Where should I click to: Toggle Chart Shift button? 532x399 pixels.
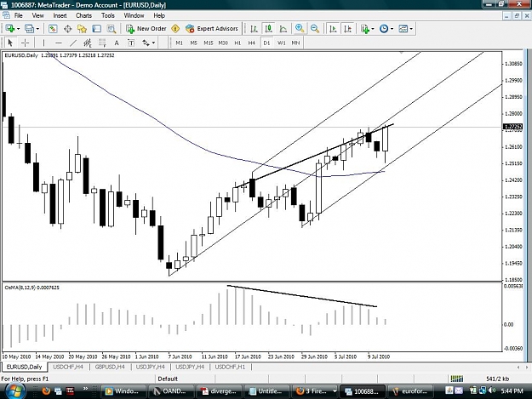(348, 29)
